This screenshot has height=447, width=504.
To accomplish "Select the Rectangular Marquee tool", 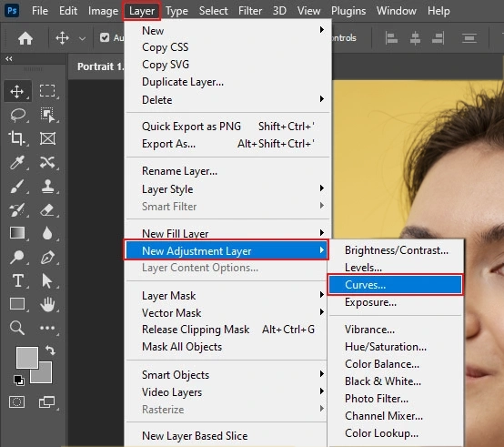I will coord(47,91).
